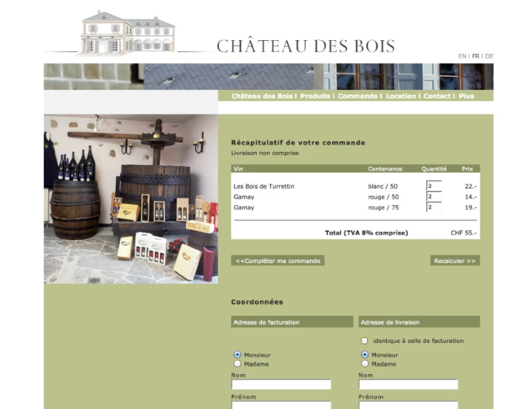Click the CHÂTEAU DES BOIS title text
This screenshot has width=532, height=409.
point(306,46)
